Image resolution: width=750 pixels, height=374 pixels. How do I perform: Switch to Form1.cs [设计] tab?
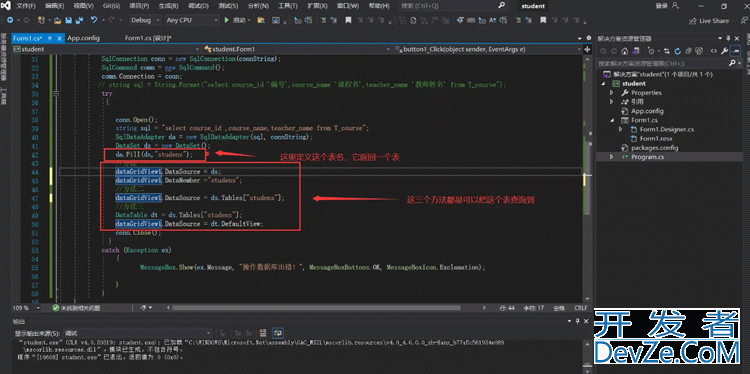(x=148, y=38)
